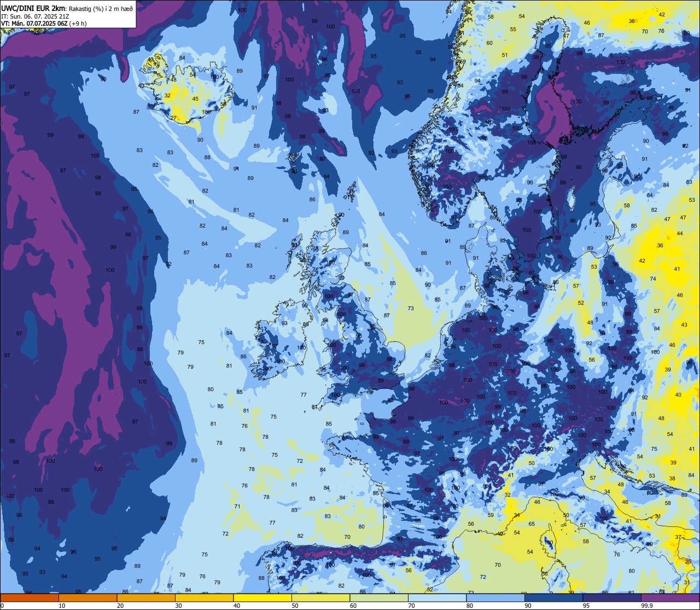Click the "95" tick label under the color bar

pyautogui.click(x=586, y=606)
